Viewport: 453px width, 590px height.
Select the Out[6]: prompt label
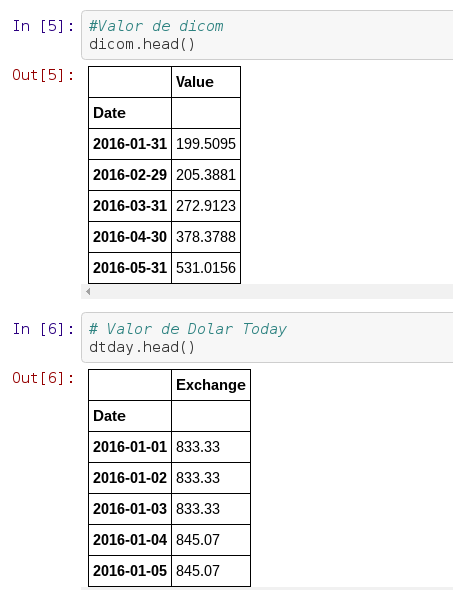coord(44,378)
